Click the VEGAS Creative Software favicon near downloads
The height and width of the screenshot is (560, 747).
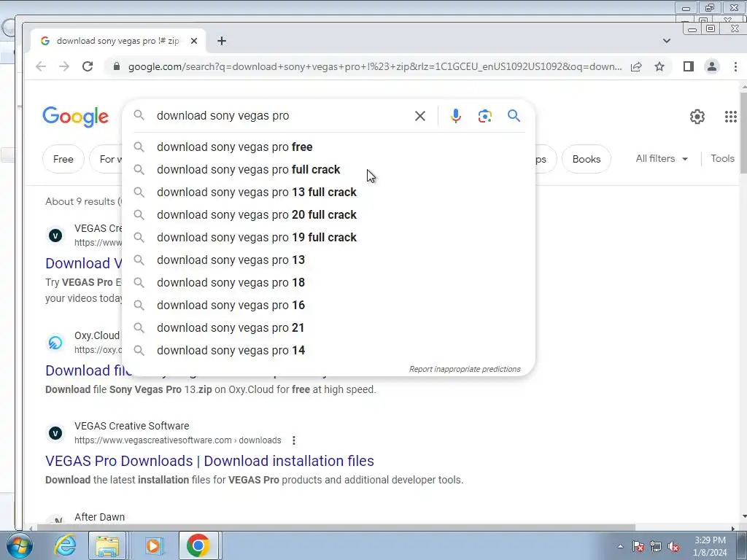pos(55,433)
